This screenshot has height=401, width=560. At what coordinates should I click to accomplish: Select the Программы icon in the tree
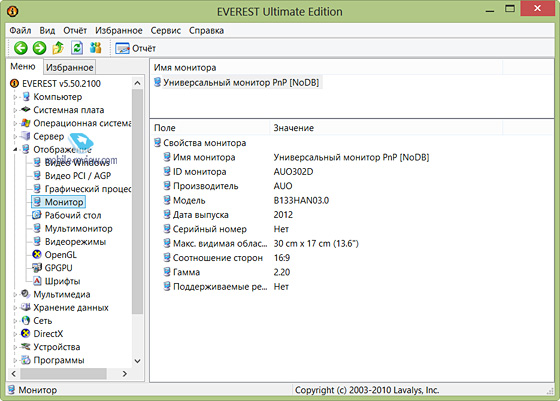[26, 360]
